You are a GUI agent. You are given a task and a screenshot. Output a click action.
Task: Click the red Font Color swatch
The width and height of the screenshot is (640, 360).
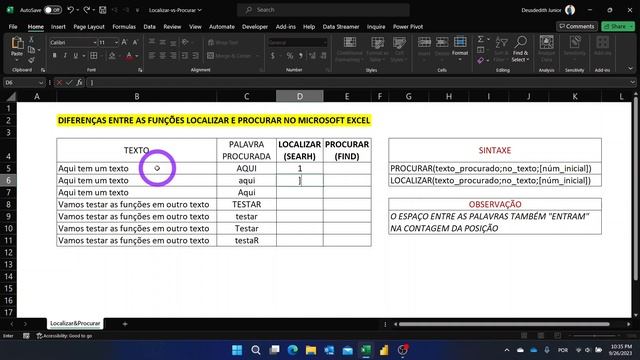(x=129, y=56)
